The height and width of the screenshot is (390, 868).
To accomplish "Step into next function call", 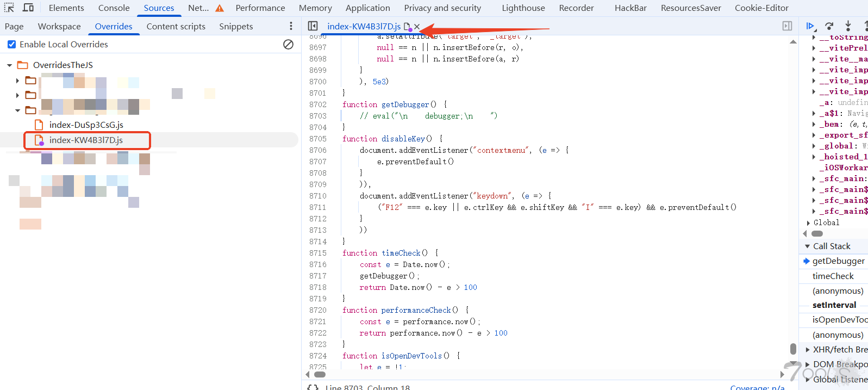I will (x=848, y=26).
